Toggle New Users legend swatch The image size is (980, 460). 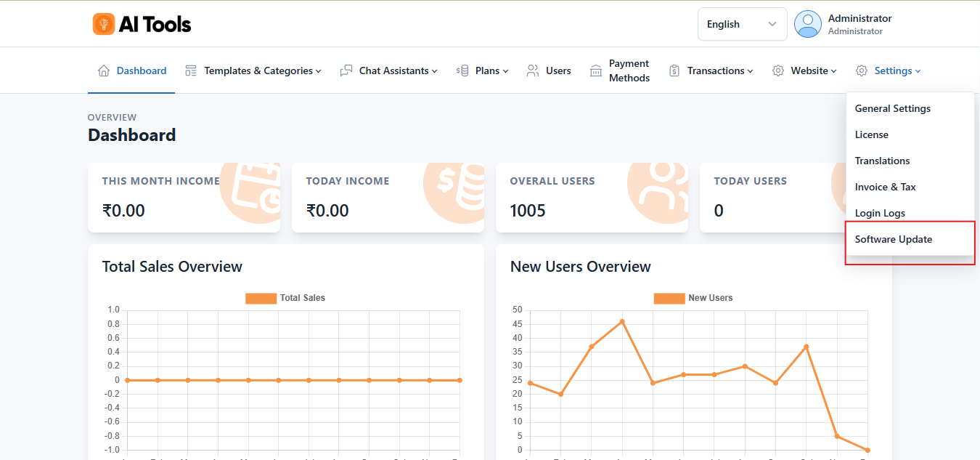669,298
